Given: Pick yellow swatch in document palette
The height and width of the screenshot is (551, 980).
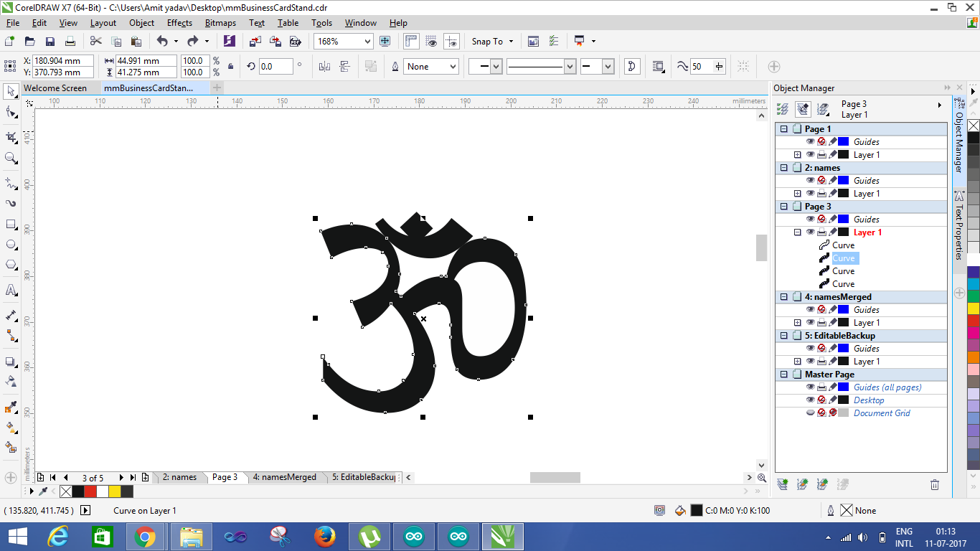Looking at the screenshot, I should tap(115, 491).
